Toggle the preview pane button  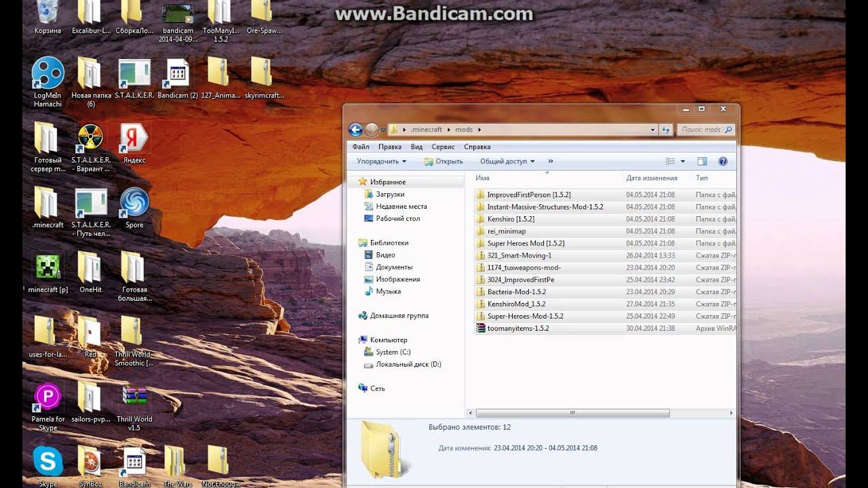pyautogui.click(x=702, y=161)
